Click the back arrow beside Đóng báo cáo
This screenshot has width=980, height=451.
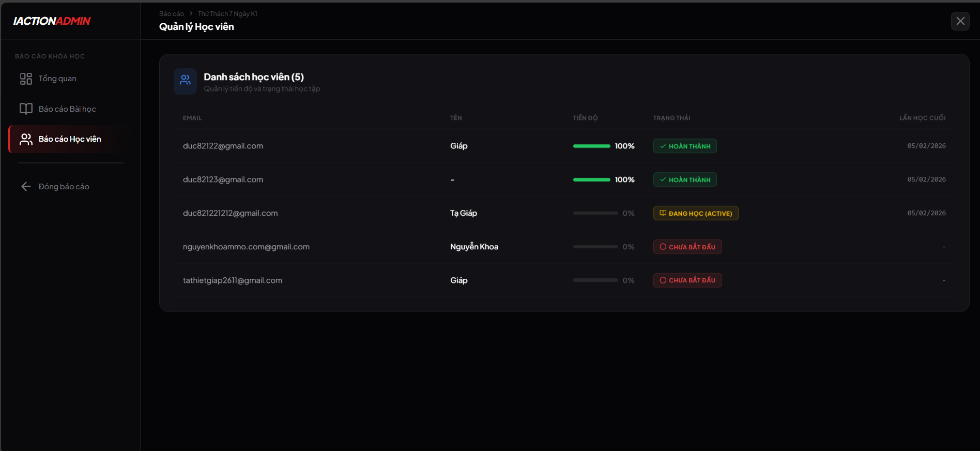26,187
